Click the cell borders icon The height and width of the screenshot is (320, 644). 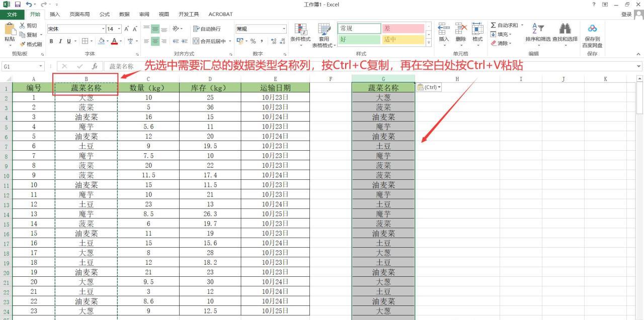[85, 41]
